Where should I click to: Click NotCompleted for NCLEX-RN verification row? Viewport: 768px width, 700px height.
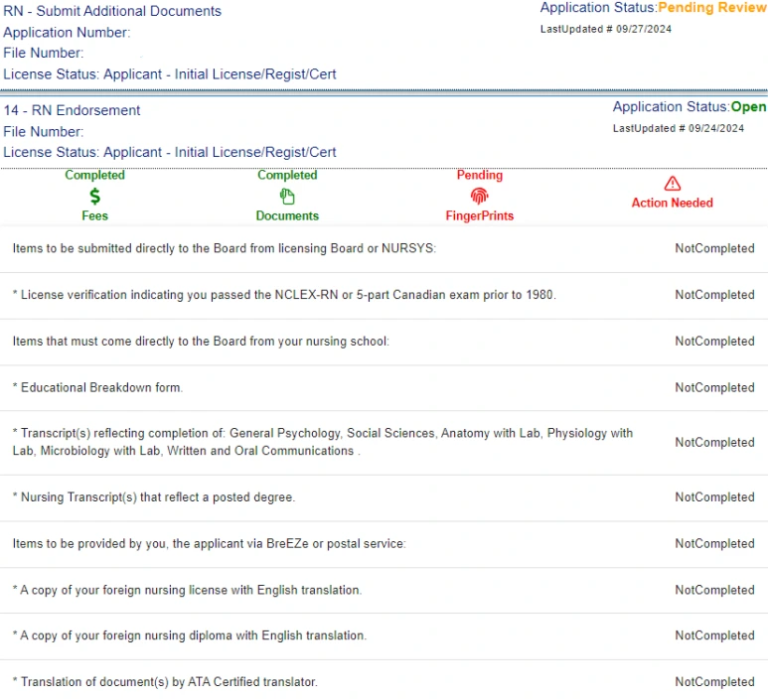pyautogui.click(x=714, y=295)
